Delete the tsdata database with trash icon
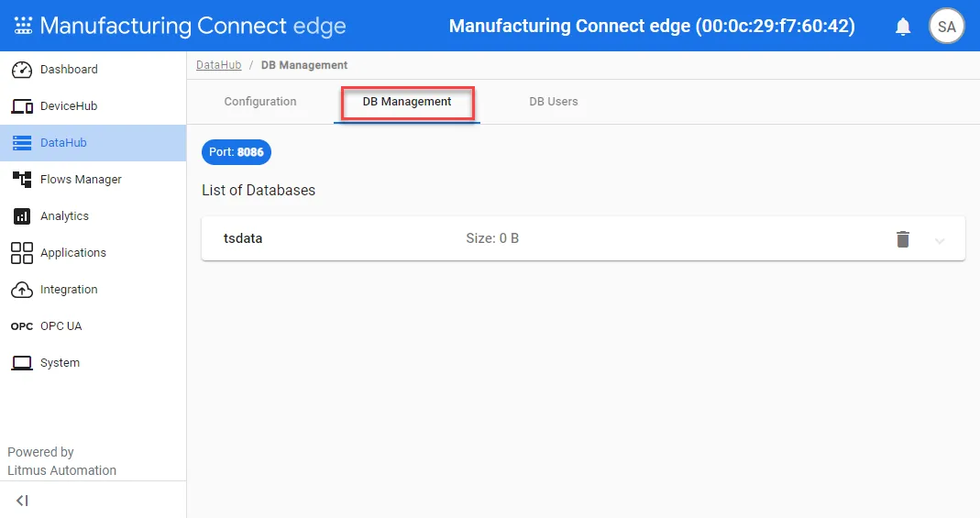The width and height of the screenshot is (980, 518). click(902, 238)
